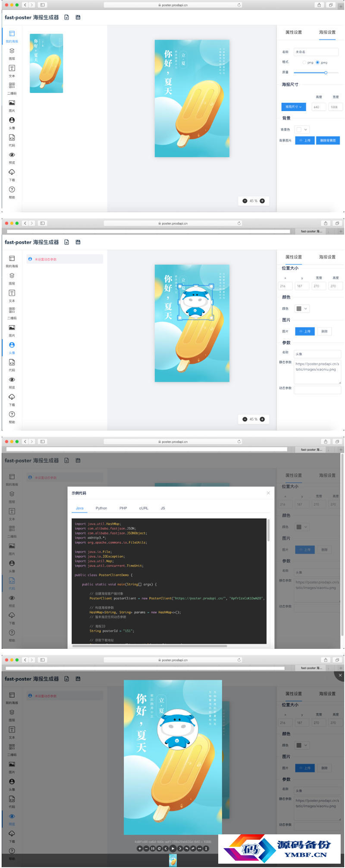Image resolution: width=345 pixels, height=868 pixels.
Task: Add 二维码 QR code in top window
Action: pyautogui.click(x=12, y=88)
